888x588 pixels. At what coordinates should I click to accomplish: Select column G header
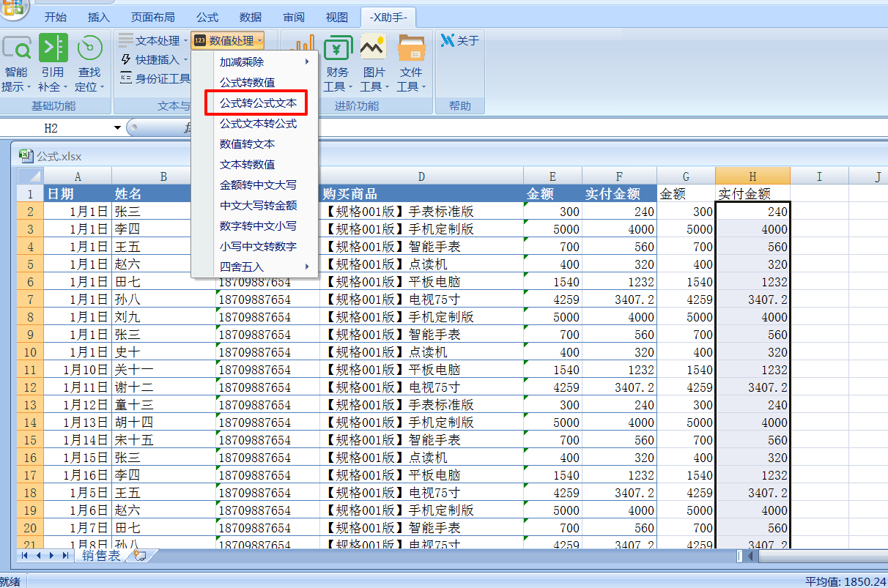click(686, 176)
